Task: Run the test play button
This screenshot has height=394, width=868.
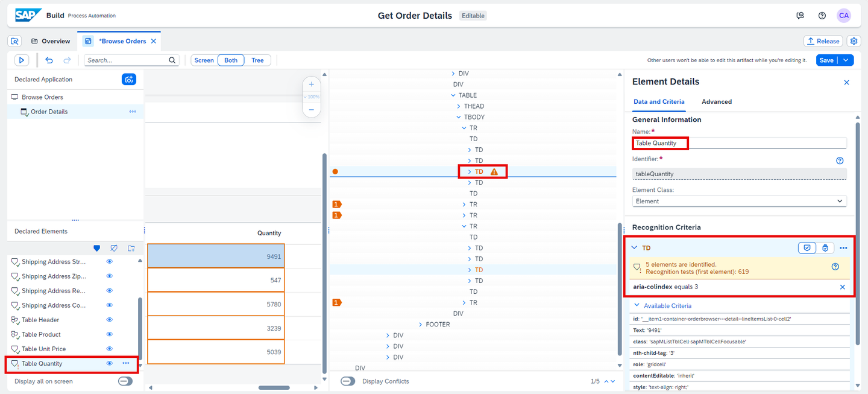Action: (22, 60)
